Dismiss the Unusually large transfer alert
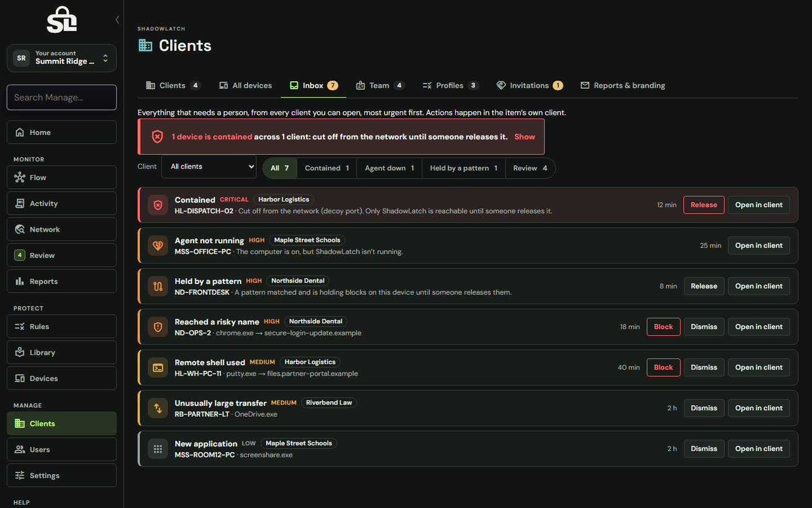The height and width of the screenshot is (508, 812). click(x=704, y=408)
